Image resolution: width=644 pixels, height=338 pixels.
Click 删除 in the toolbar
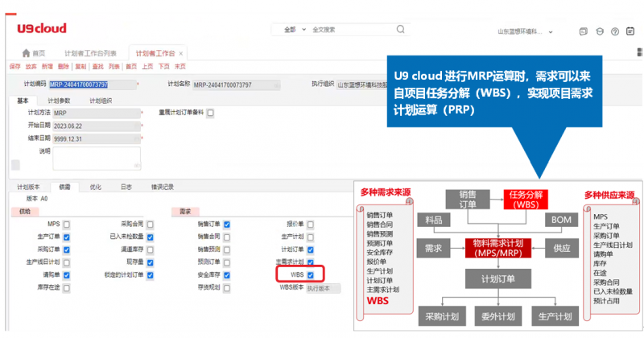tap(64, 66)
